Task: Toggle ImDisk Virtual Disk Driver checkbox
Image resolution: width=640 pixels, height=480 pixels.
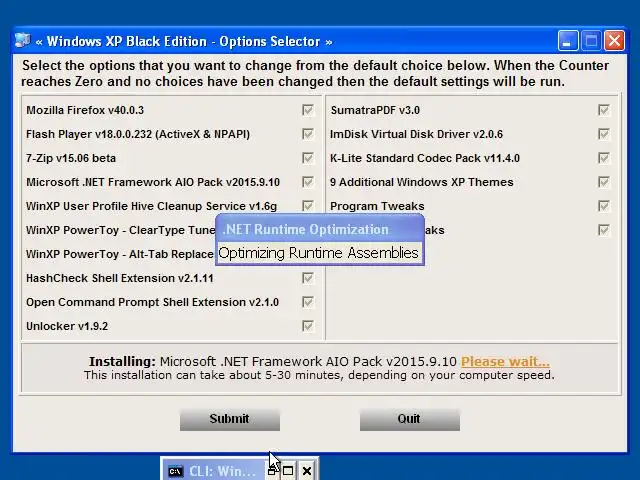Action: tap(604, 134)
